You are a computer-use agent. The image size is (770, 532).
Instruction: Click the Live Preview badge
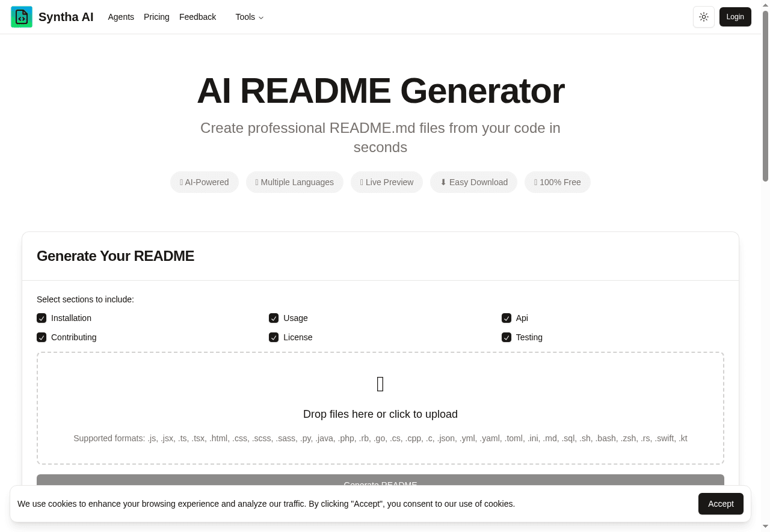pyautogui.click(x=387, y=182)
